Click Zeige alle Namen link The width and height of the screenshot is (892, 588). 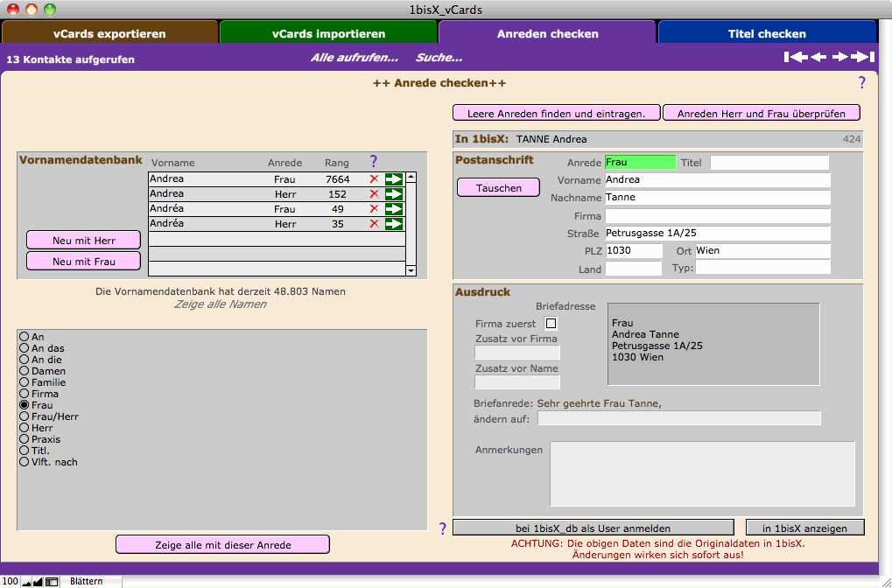point(221,304)
